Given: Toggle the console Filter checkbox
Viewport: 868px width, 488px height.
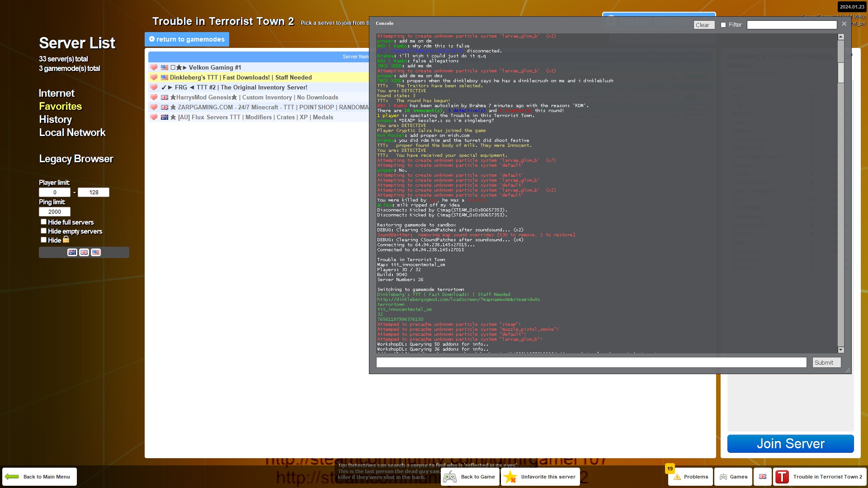Looking at the screenshot, I should [x=723, y=25].
